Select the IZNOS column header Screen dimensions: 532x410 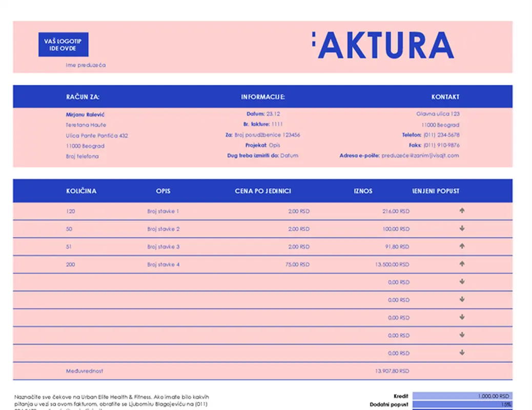[363, 191]
